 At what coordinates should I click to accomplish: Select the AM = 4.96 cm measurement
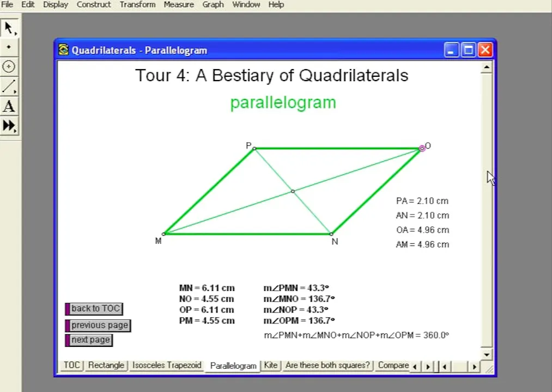(x=422, y=244)
